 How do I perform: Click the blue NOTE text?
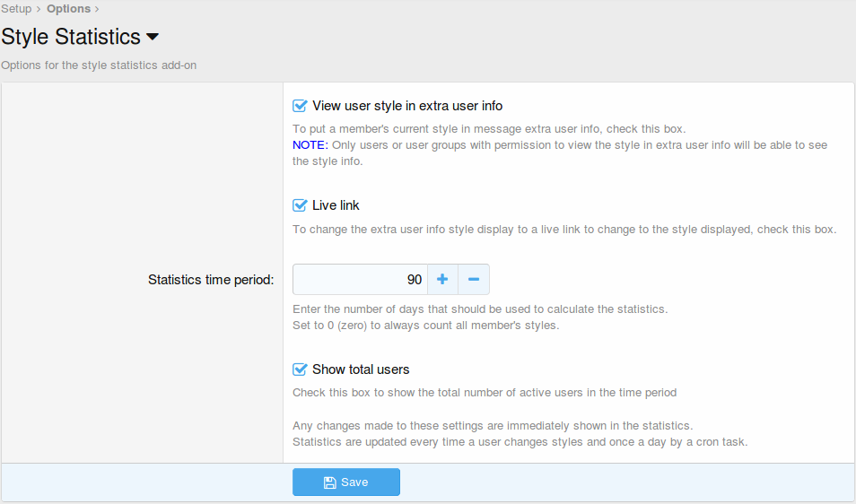pos(310,144)
